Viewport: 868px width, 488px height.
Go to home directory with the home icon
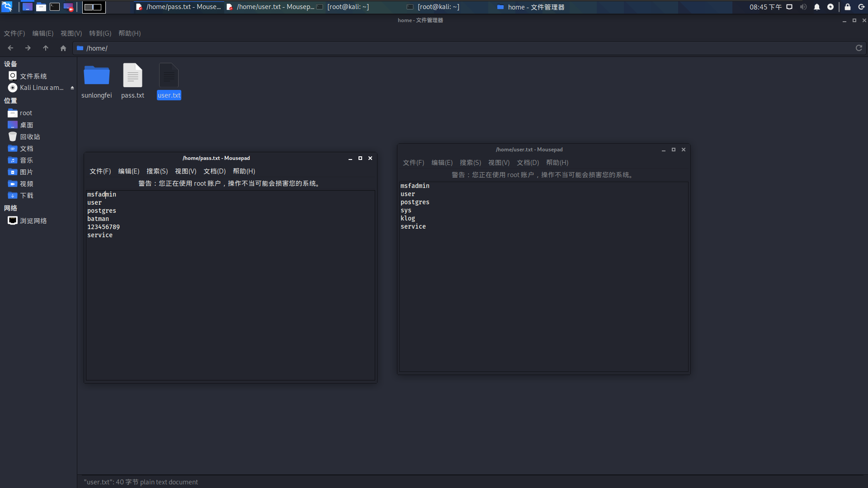(x=63, y=48)
